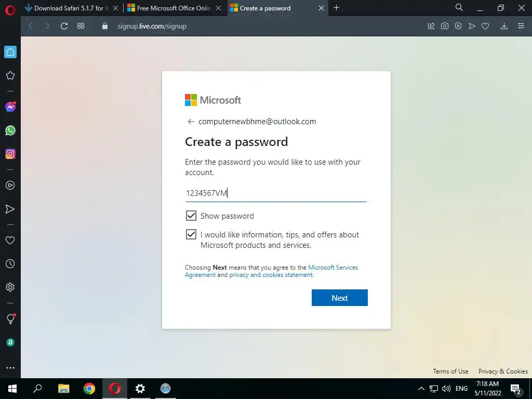The height and width of the screenshot is (399, 532).
Task: Open History clock icon in sidebar
Action: (x=10, y=263)
